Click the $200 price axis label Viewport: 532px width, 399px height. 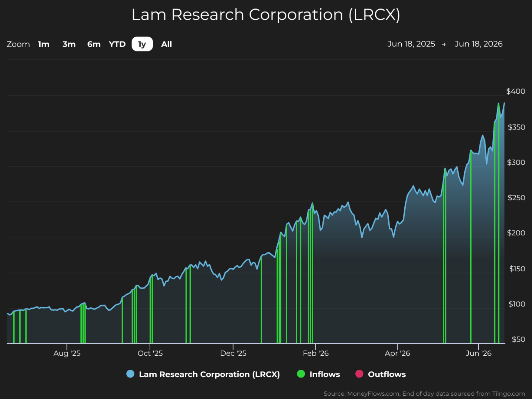point(516,232)
